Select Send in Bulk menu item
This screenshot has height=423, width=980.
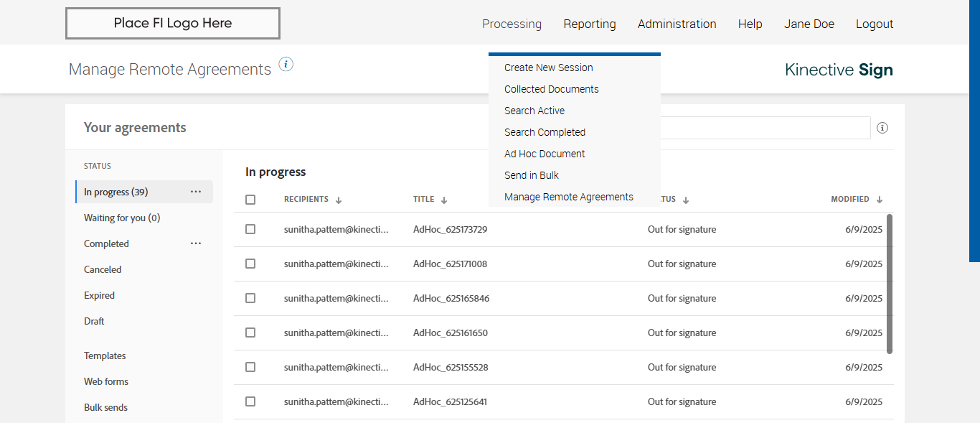point(531,175)
